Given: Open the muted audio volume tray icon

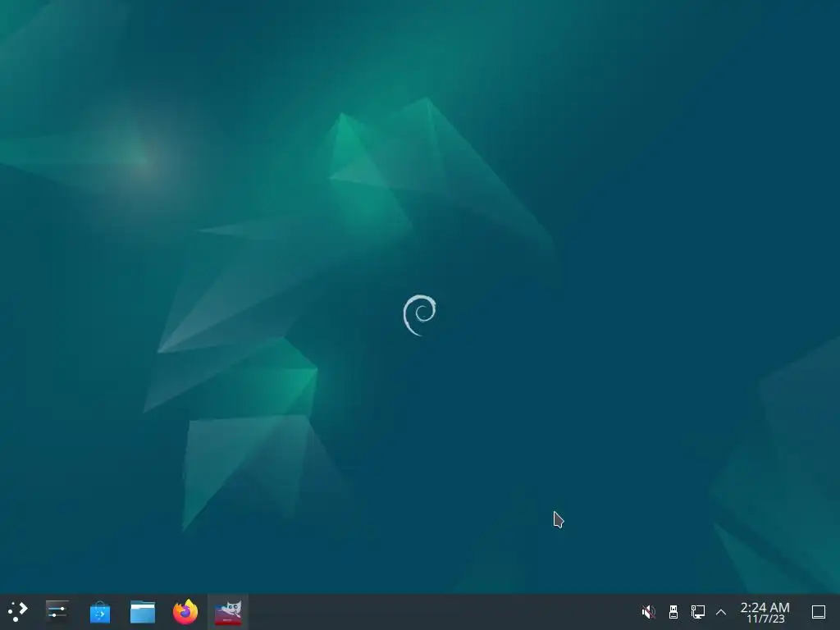Looking at the screenshot, I should 648,611.
